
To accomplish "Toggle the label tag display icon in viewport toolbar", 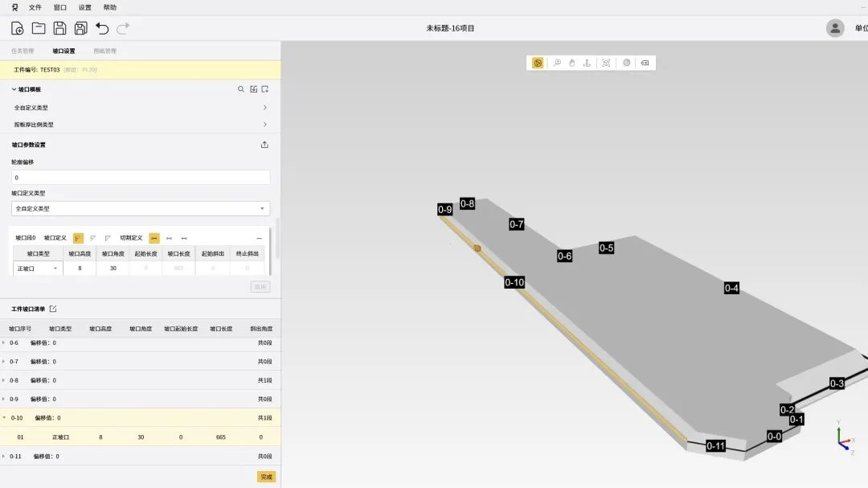I will point(645,63).
